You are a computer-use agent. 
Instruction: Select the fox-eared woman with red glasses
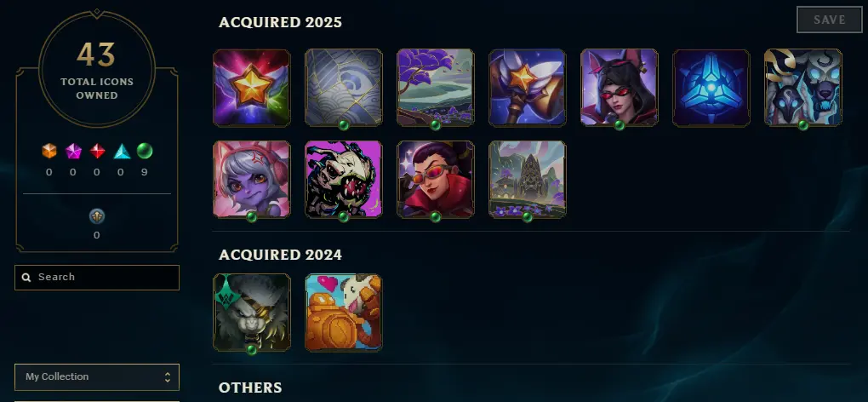tap(619, 88)
